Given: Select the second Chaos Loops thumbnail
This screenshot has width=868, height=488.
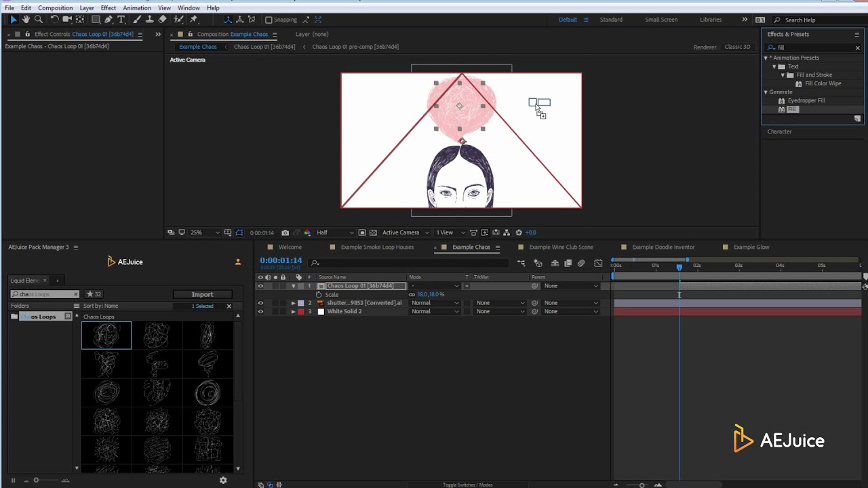Looking at the screenshot, I should (157, 335).
